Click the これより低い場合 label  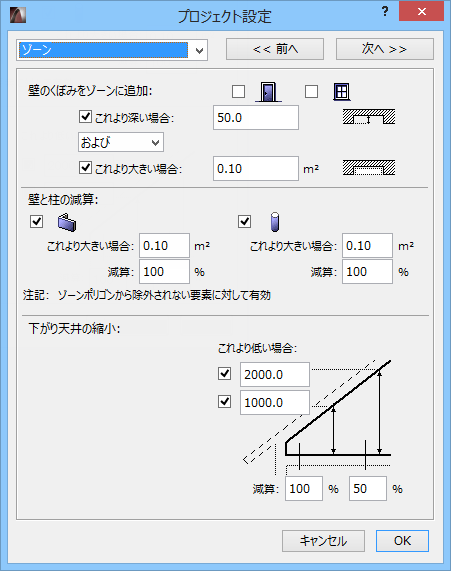258,348
